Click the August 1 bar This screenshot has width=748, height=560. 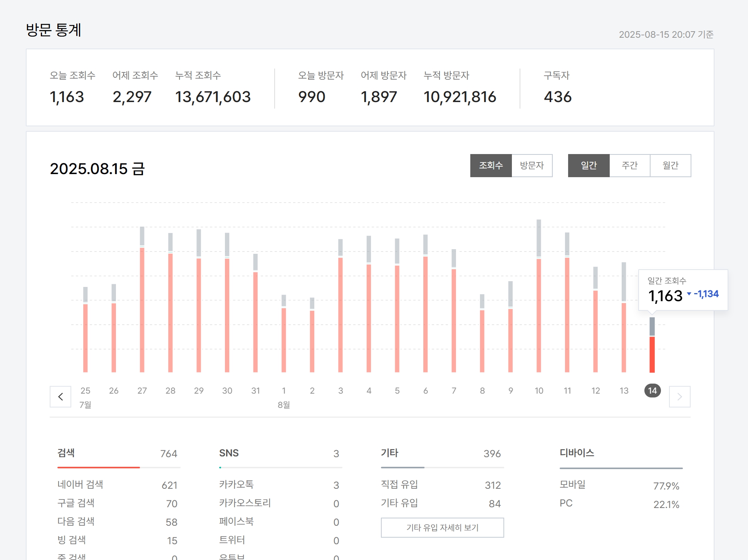[284, 339]
